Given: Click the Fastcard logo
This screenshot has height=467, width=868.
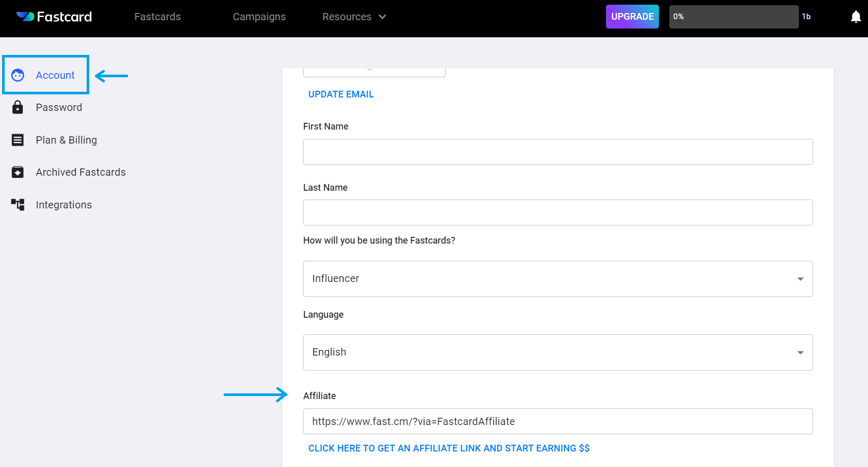Looking at the screenshot, I should [x=54, y=17].
